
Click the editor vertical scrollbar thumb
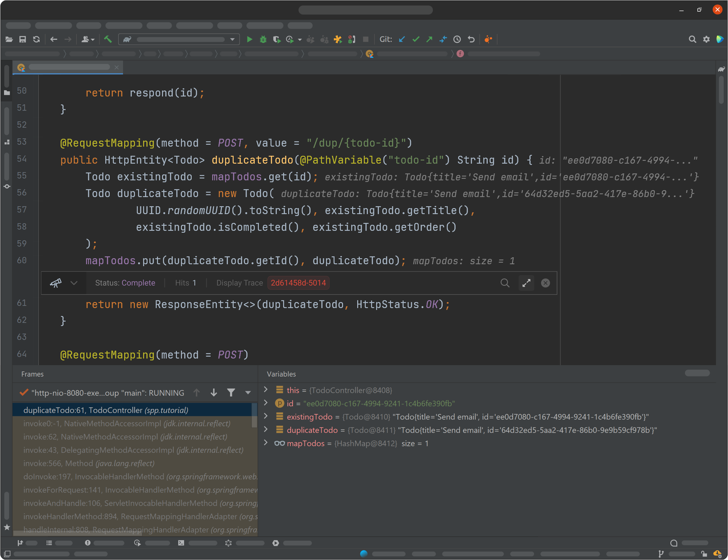pos(721,90)
